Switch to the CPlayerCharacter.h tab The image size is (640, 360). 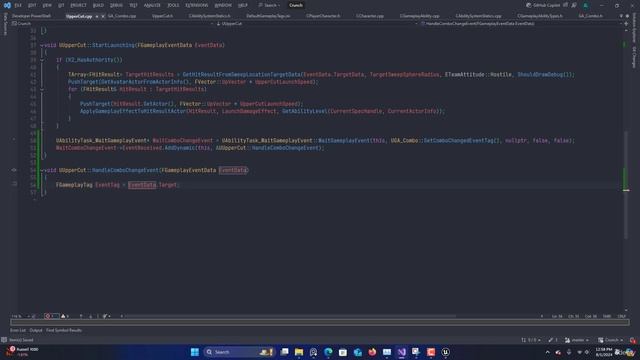(x=323, y=16)
